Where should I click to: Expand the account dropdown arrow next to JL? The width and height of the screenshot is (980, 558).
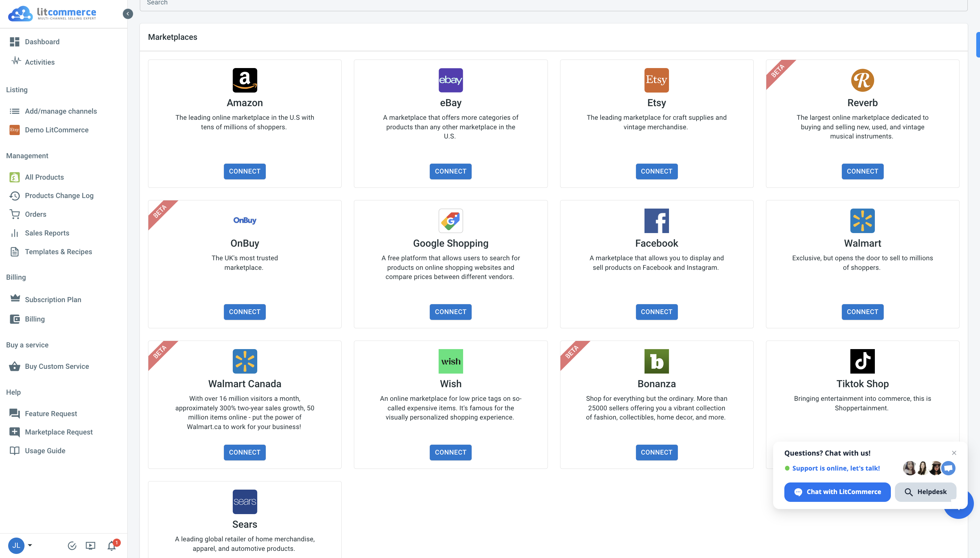coord(30,545)
